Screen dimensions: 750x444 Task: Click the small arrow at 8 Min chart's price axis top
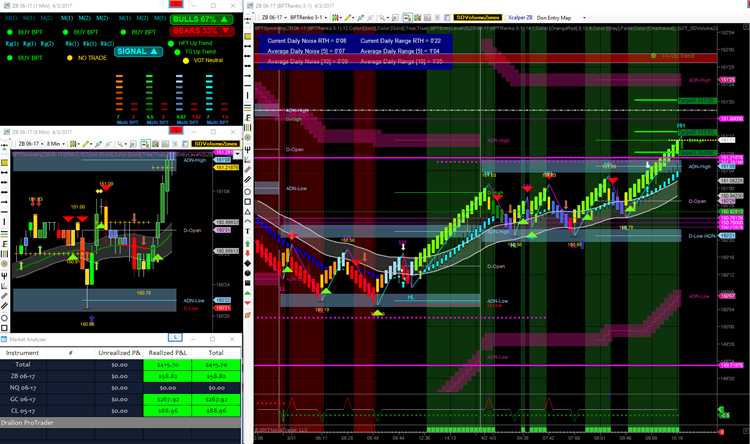[237, 154]
